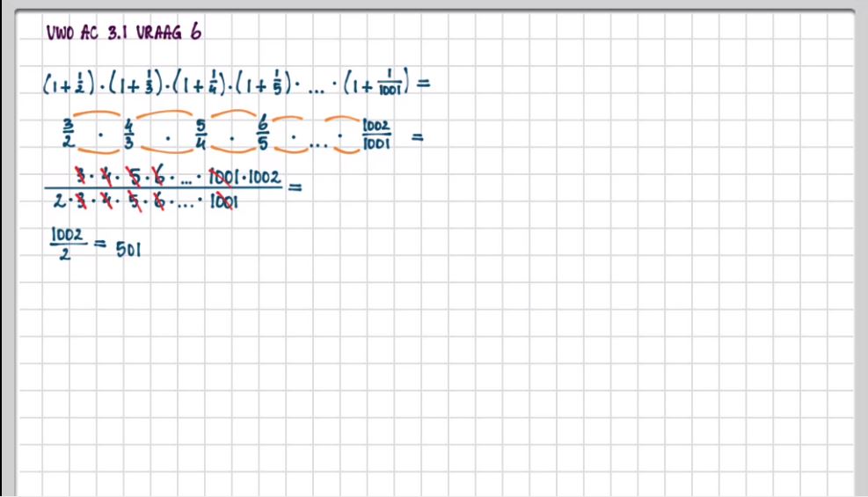Image resolution: width=868 pixels, height=497 pixels.
Task: Click the equals sign after the long fraction
Action: coord(295,186)
